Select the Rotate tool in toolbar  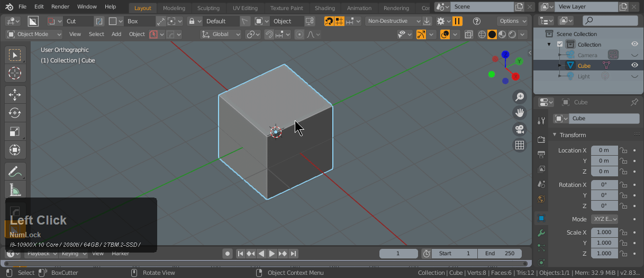tap(15, 113)
